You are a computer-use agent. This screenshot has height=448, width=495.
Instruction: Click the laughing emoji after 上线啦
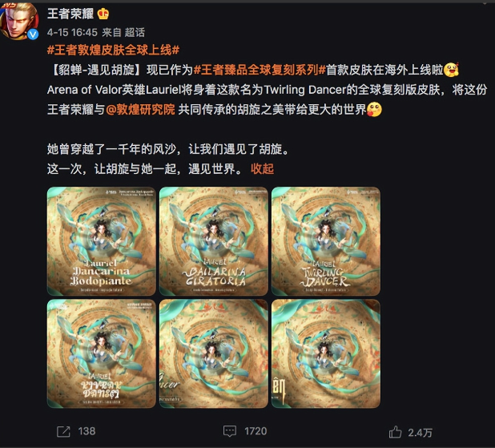point(452,70)
